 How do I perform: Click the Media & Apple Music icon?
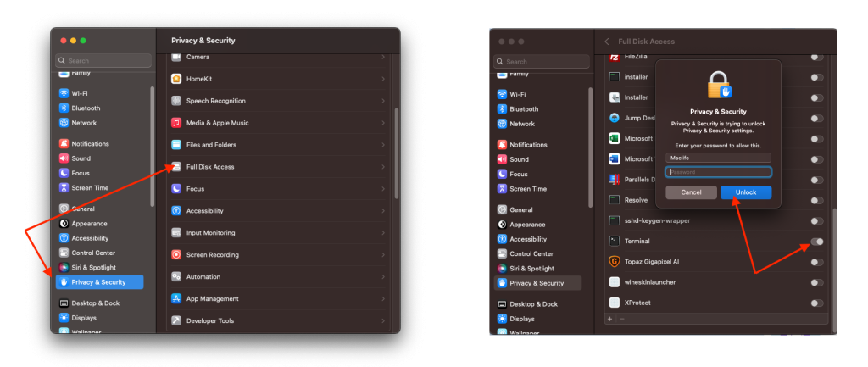(x=176, y=123)
